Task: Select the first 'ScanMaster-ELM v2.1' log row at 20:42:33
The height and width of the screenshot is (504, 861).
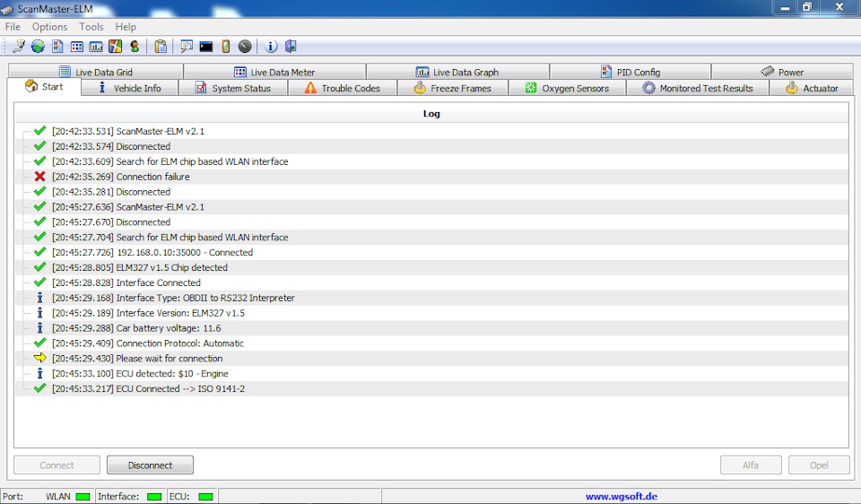Action: (x=431, y=131)
